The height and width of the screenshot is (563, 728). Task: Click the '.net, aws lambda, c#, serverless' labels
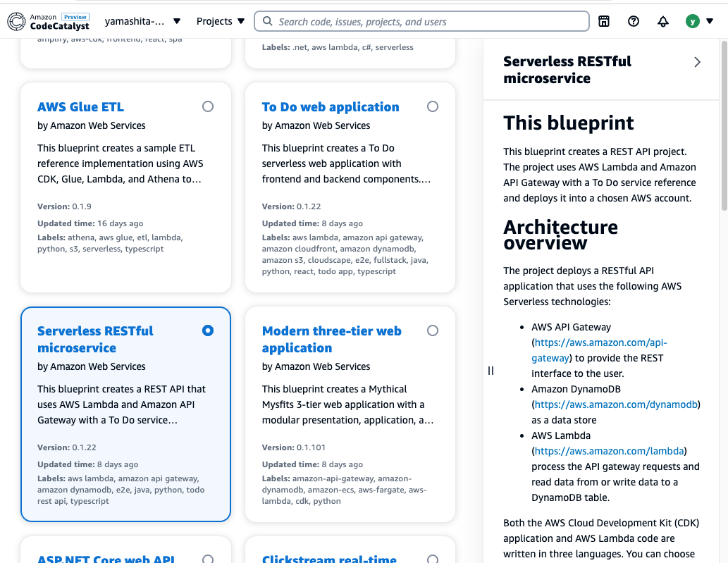pyautogui.click(x=338, y=47)
